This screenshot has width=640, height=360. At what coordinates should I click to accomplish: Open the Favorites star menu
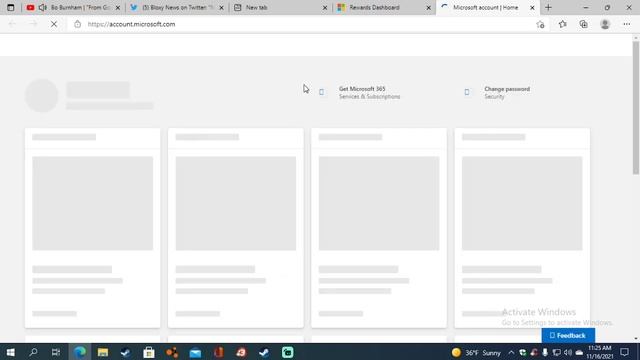(x=562, y=24)
